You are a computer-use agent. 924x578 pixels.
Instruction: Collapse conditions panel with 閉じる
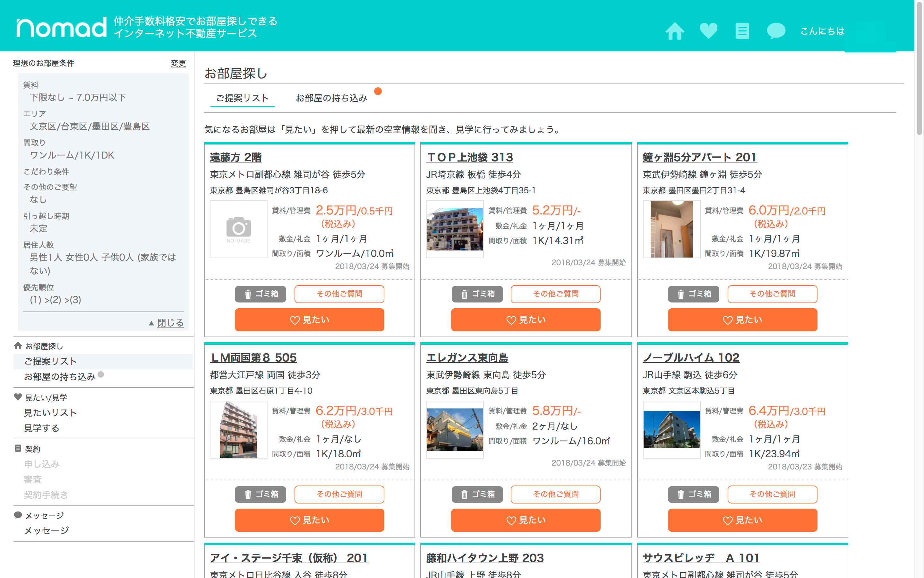click(170, 323)
